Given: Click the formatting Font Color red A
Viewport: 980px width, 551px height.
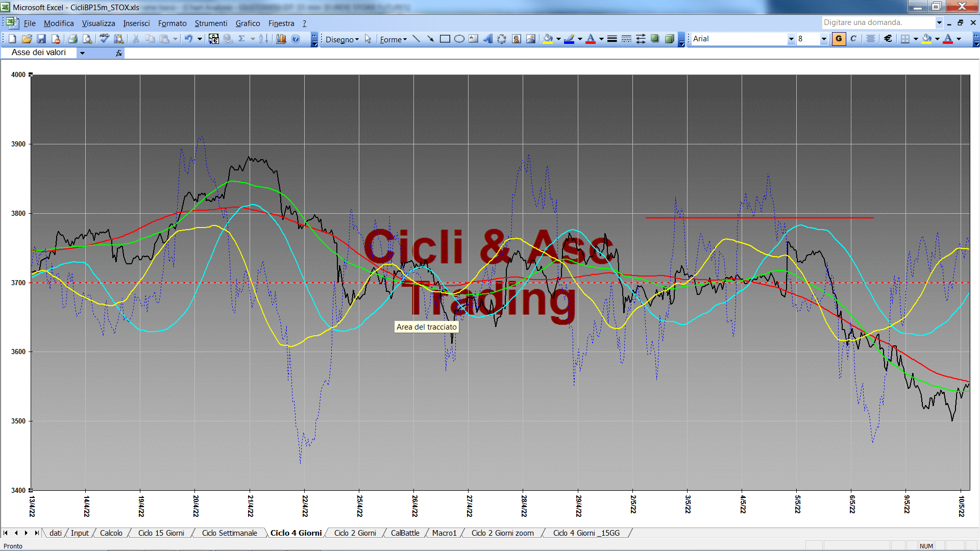Looking at the screenshot, I should coord(948,39).
